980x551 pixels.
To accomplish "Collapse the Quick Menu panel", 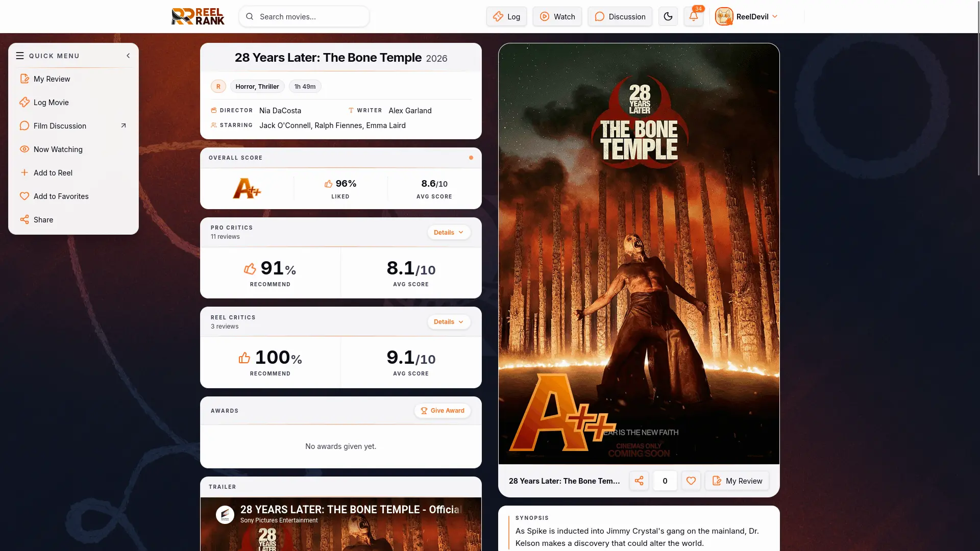I will 128,56.
